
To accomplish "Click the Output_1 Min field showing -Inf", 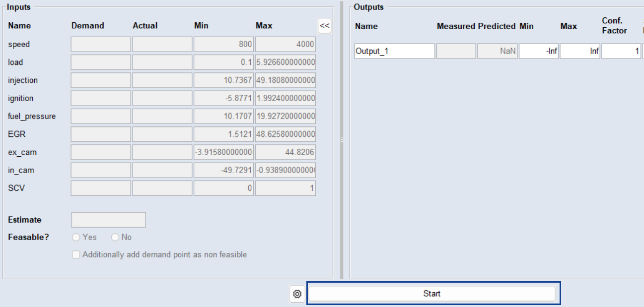I will tap(539, 51).
